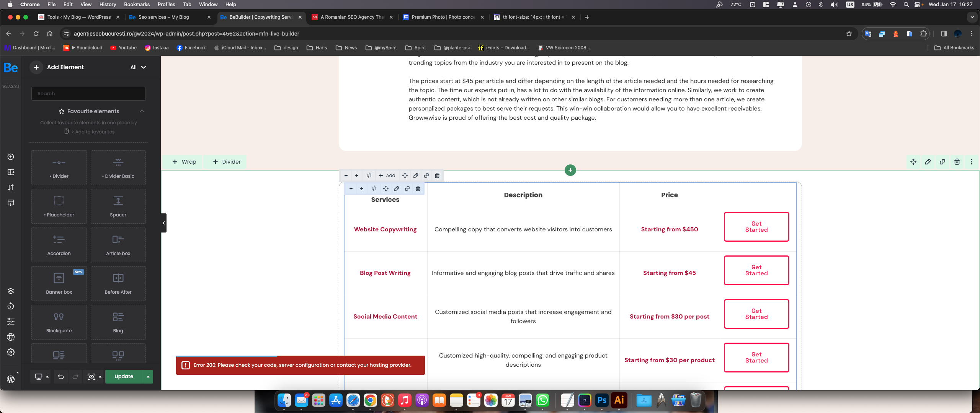Viewport: 980px width, 413px height.
Task: Open the Edit menu in menu bar
Action: click(x=67, y=4)
